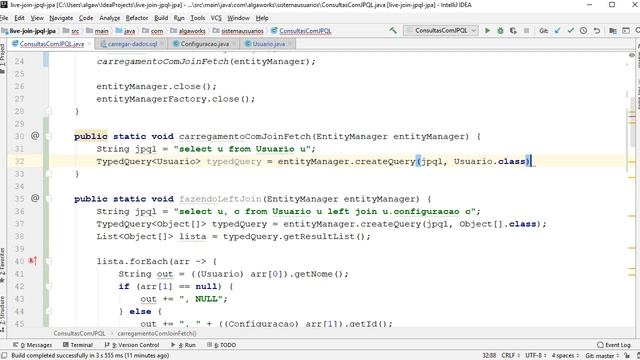Open the 1: Project side panel
640x360 pixels.
click(x=3, y=58)
